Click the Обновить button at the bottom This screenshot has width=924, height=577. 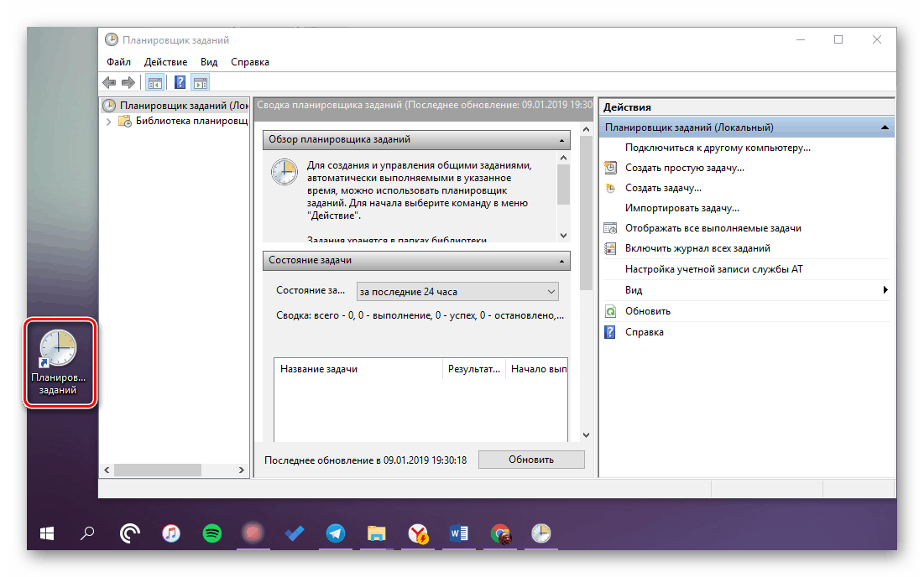click(531, 460)
